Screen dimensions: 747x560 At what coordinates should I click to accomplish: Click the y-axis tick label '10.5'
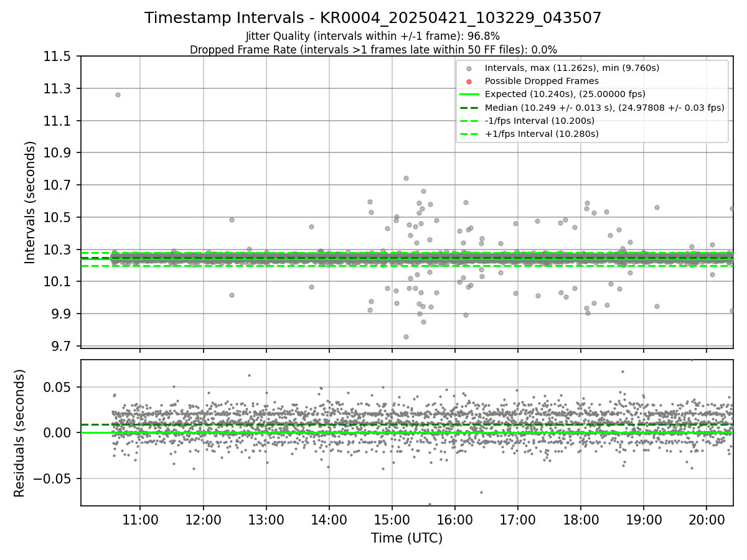58,217
